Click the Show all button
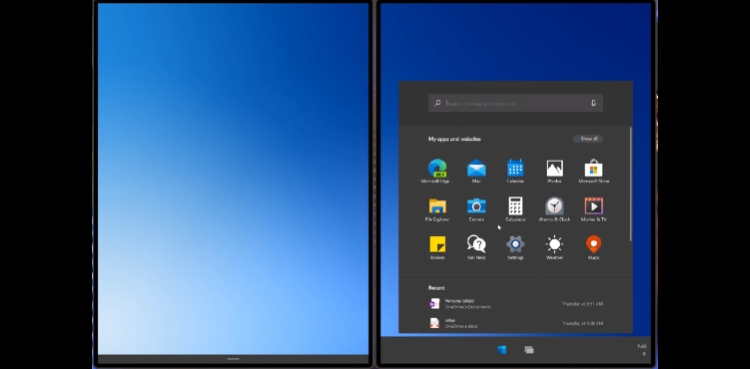Viewport: 750px width, 369px height. [588, 139]
